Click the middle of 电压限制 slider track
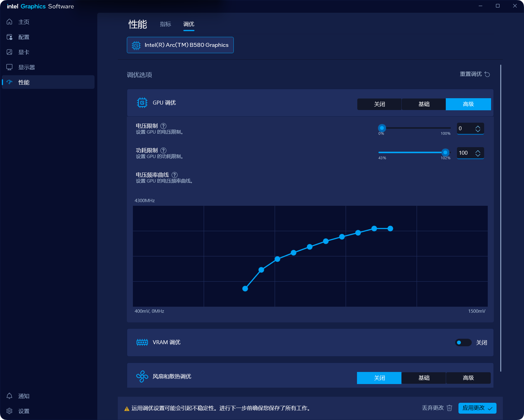524x420 pixels. pyautogui.click(x=414, y=128)
